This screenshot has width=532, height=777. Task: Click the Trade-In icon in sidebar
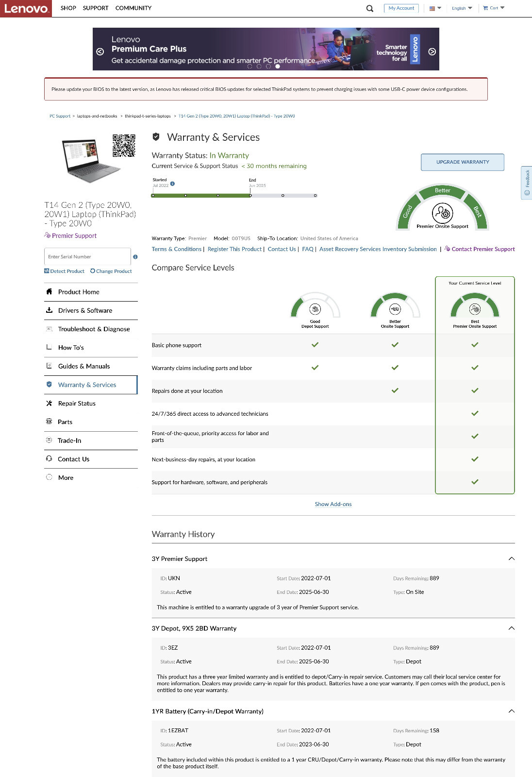49,440
